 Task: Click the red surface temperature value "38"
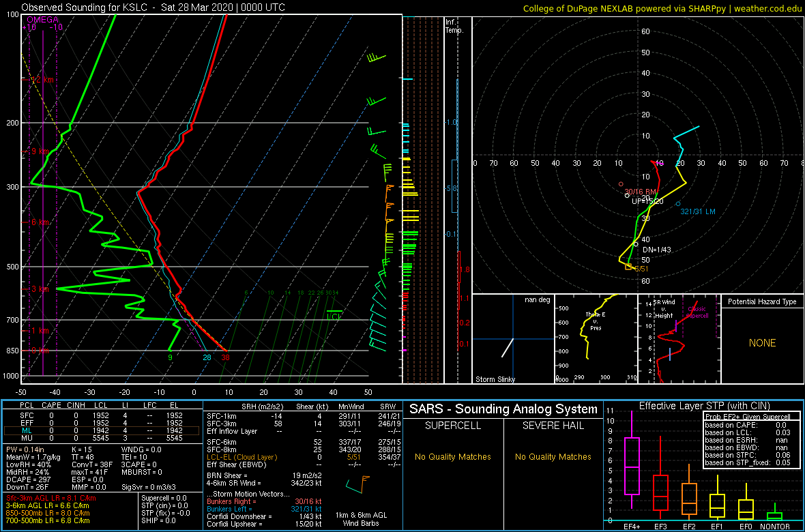(225, 357)
